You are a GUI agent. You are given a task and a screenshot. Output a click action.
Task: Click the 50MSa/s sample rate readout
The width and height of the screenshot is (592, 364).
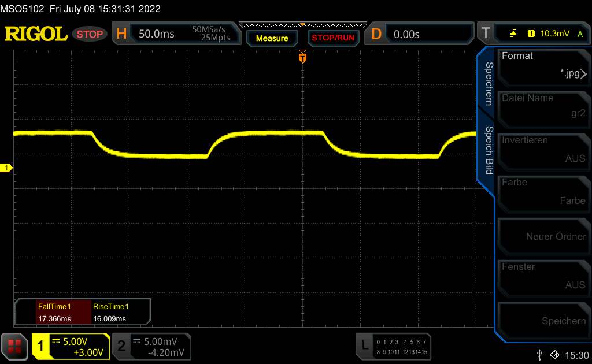click(208, 29)
